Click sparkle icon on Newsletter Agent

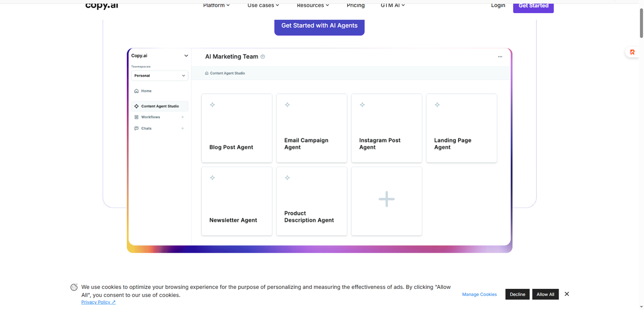212,178
